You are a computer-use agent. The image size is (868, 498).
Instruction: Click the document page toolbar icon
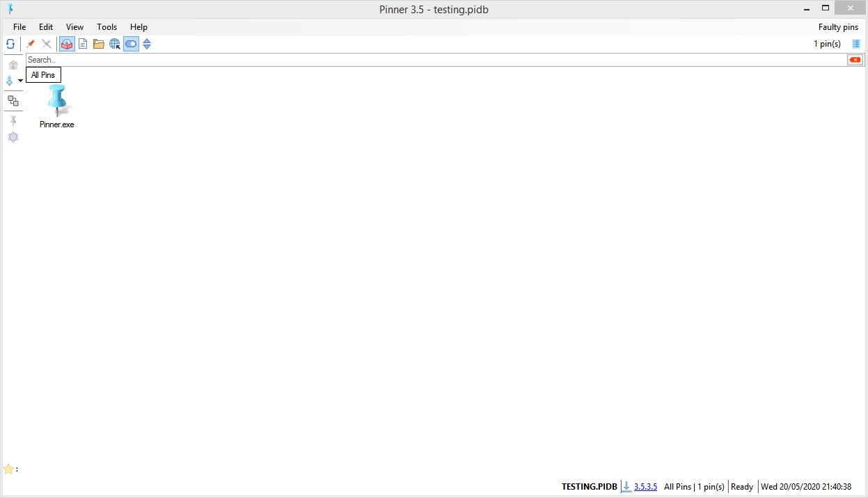(83, 44)
